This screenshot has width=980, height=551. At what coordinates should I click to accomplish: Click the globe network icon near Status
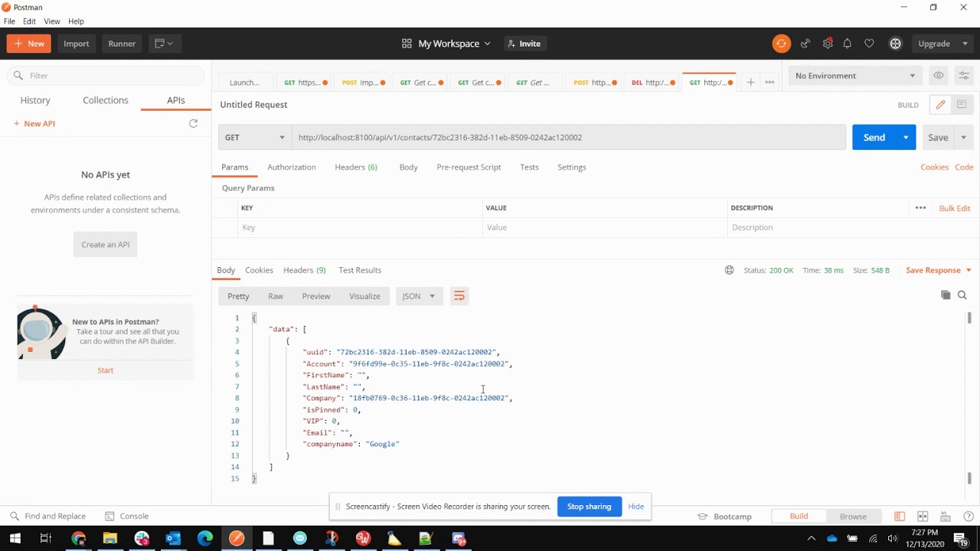(730, 270)
